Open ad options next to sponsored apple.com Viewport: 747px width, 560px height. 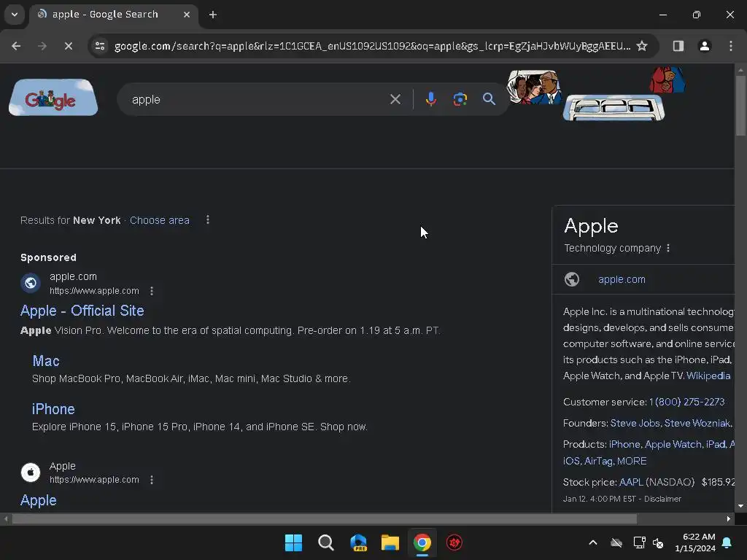152,291
